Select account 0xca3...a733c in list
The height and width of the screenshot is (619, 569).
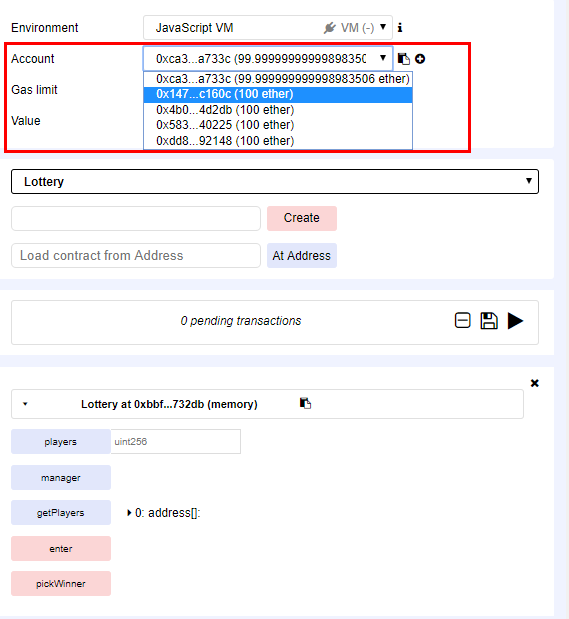tap(278, 79)
